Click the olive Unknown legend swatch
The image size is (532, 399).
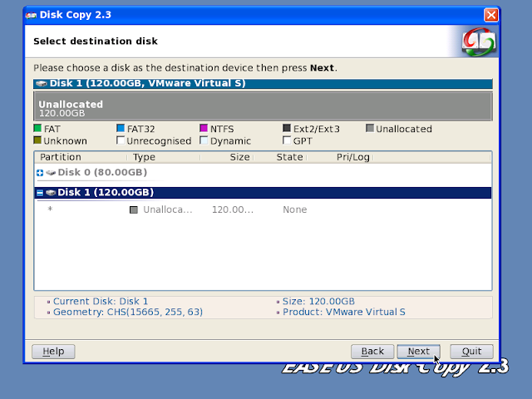[x=37, y=140]
